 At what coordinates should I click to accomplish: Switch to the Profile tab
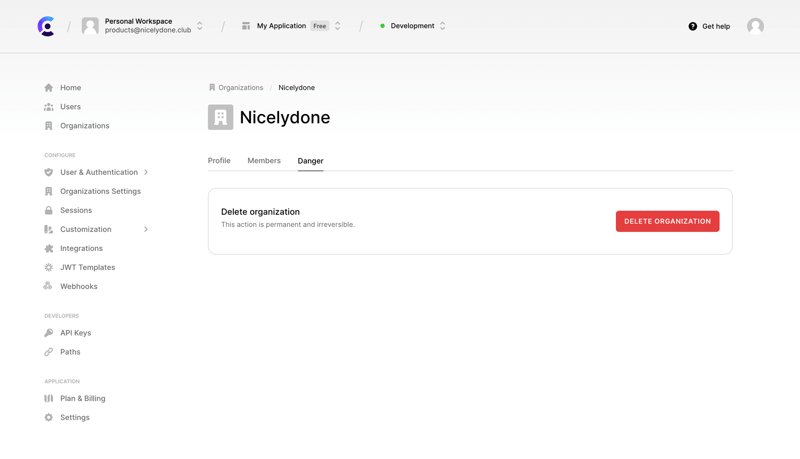[219, 161]
